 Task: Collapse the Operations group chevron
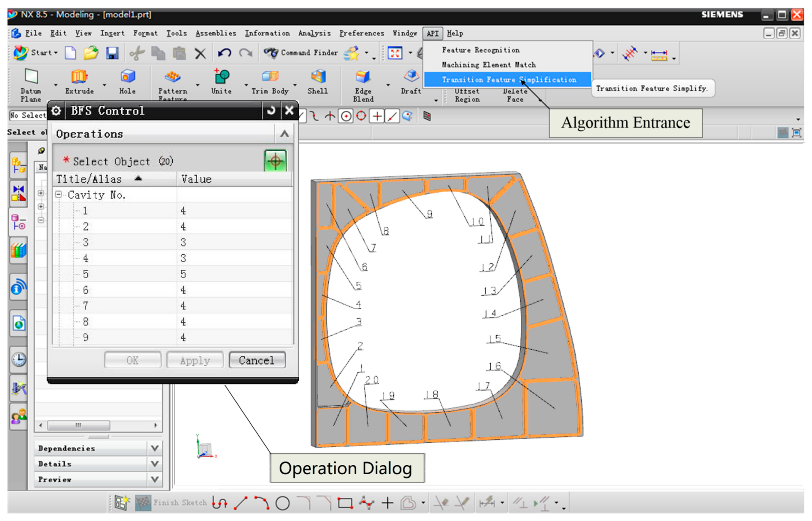click(x=284, y=134)
